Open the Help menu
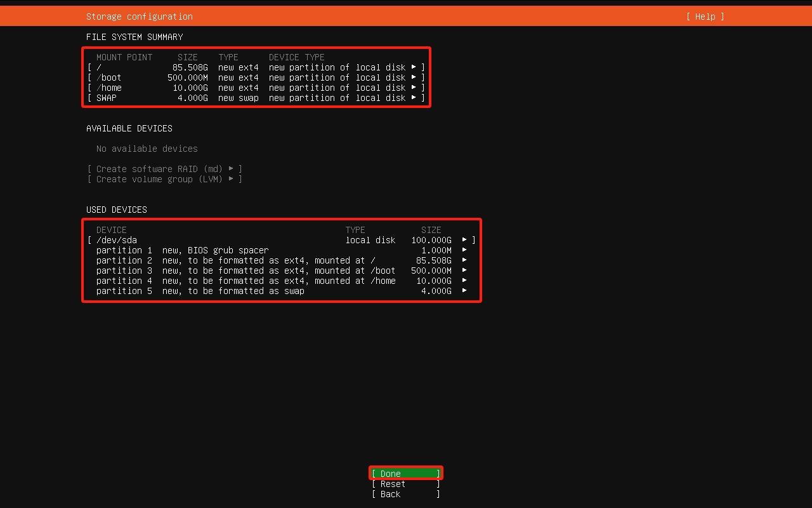Screen dimensions: 812x508 pyautogui.click(x=705, y=17)
